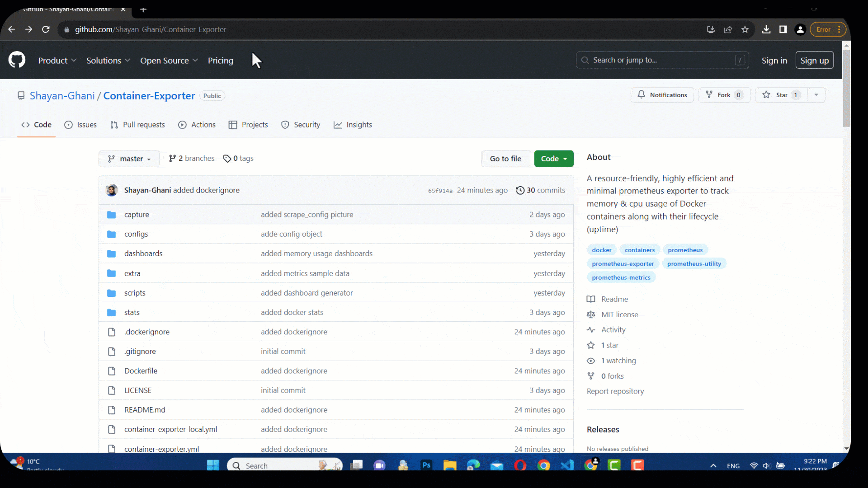Click the Sign up button
This screenshot has height=488, width=868.
pos(814,61)
